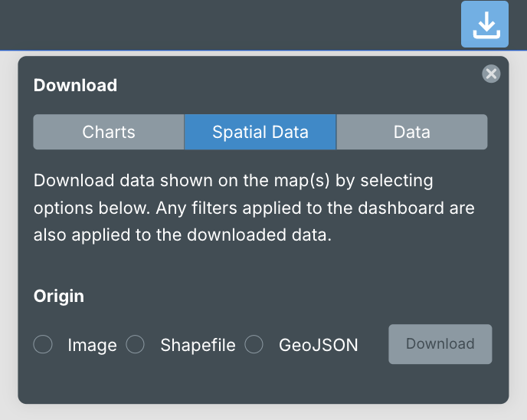527x420 pixels.
Task: Select the Image radio button
Action: [43, 345]
